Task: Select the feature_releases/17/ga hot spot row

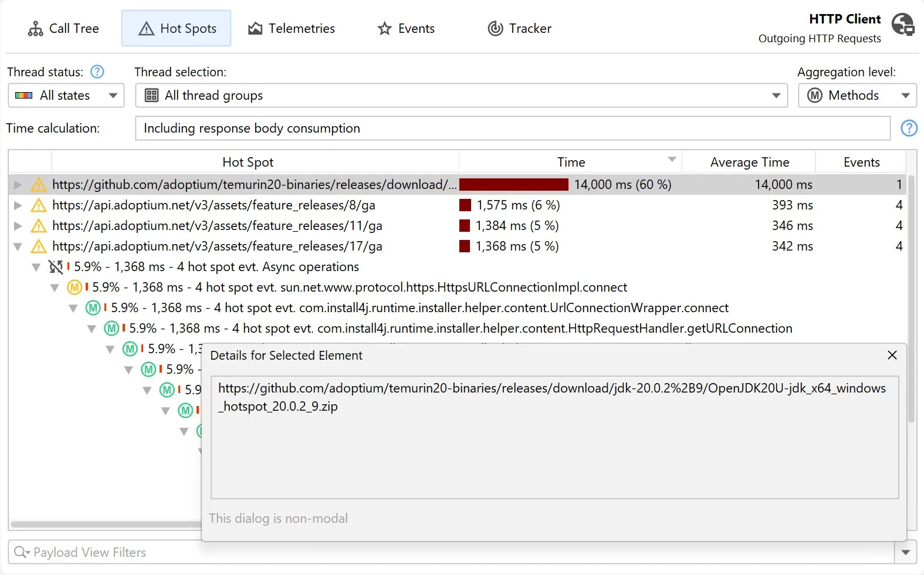Action: (457, 246)
